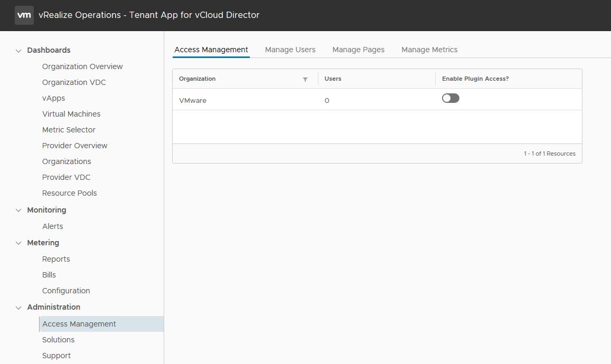Open the Organization column filter icon

(305, 79)
